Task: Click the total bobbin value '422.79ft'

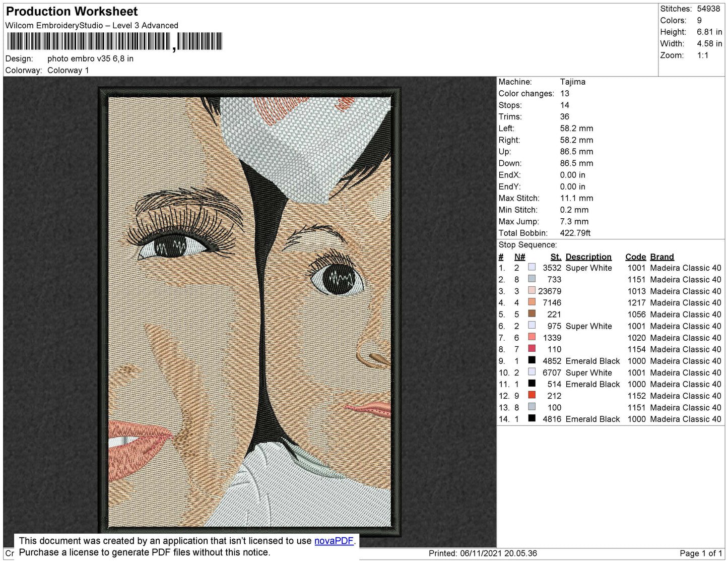Action: click(575, 233)
